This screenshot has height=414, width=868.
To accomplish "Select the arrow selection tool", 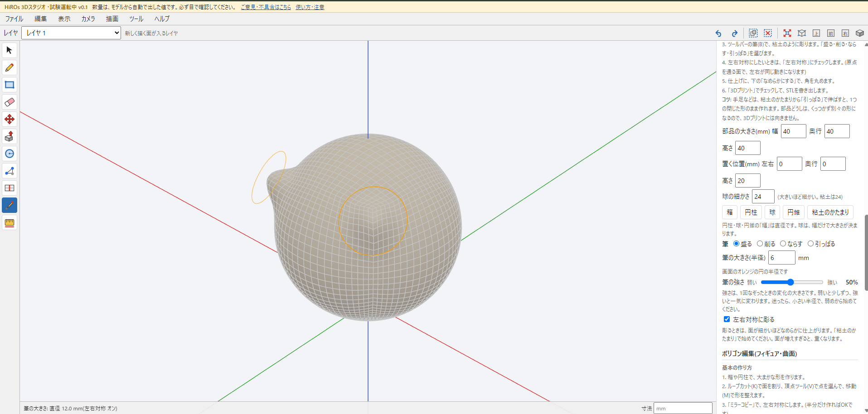I will (10, 50).
